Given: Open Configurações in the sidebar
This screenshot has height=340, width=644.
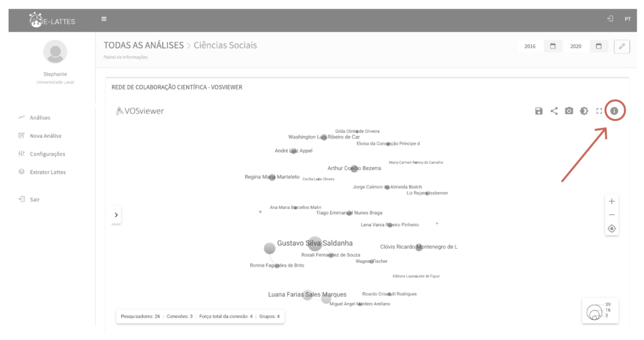Looking at the screenshot, I should click(x=47, y=154).
